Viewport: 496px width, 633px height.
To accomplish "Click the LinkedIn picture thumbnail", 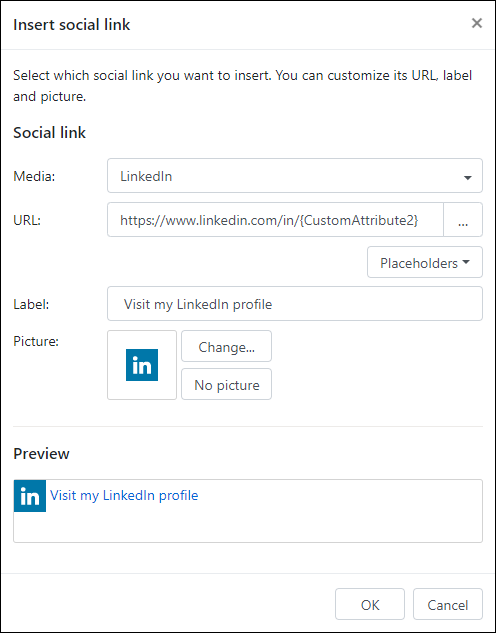I will pos(142,365).
